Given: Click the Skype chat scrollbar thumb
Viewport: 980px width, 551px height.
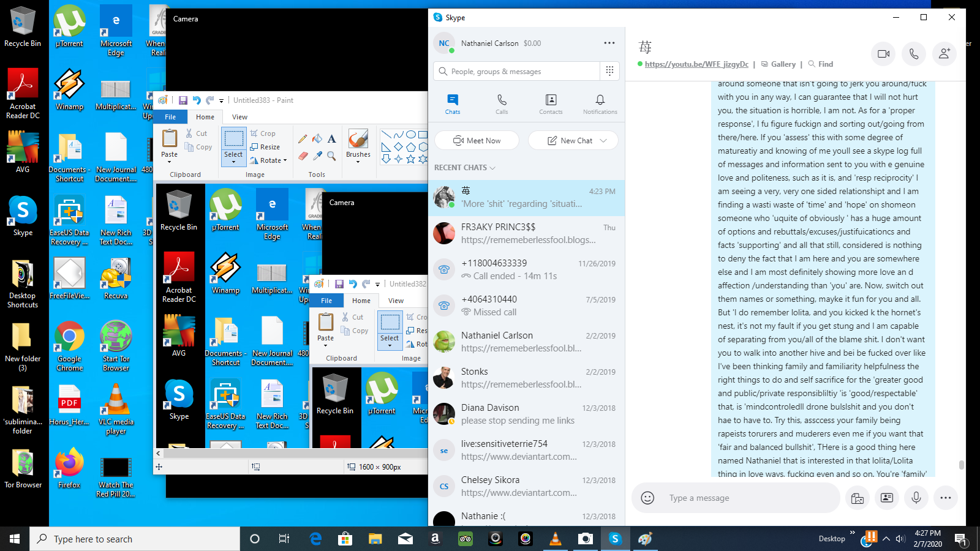Looking at the screenshot, I should click(x=961, y=465).
